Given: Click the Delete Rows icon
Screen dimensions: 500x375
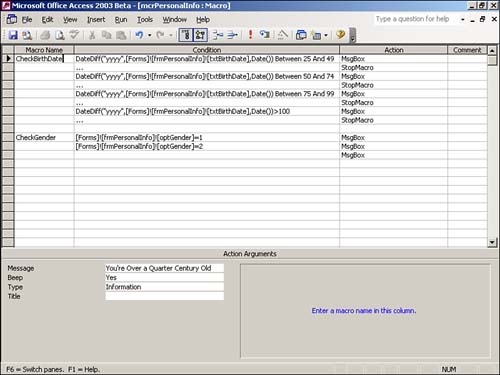Looking at the screenshot, I should [x=233, y=35].
